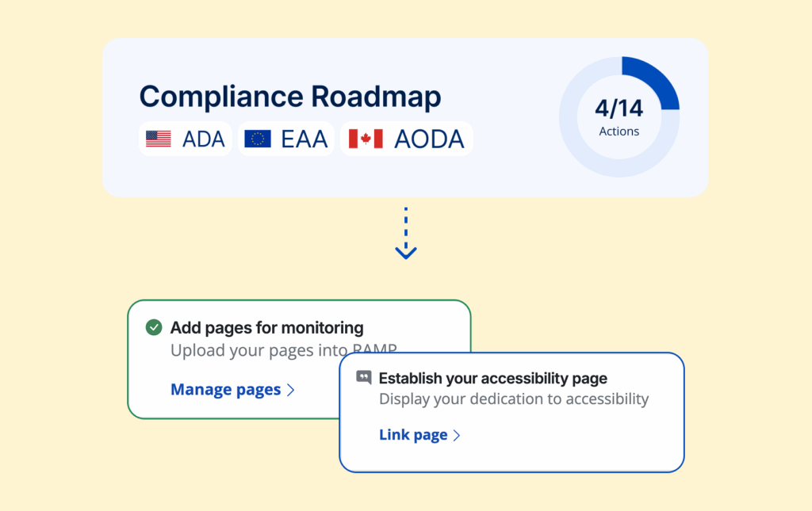Viewport: 812px width, 511px height.
Task: Click the Actions label under 4/14
Action: click(x=619, y=132)
